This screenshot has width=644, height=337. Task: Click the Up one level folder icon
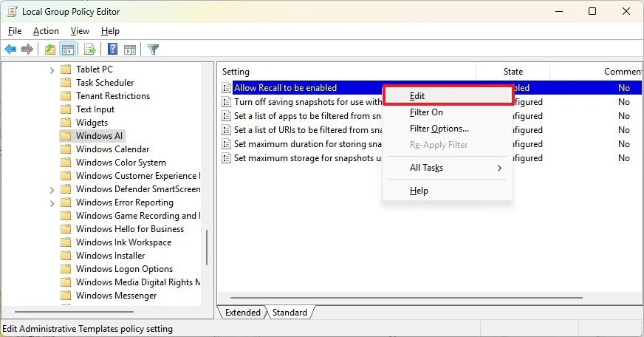point(50,50)
